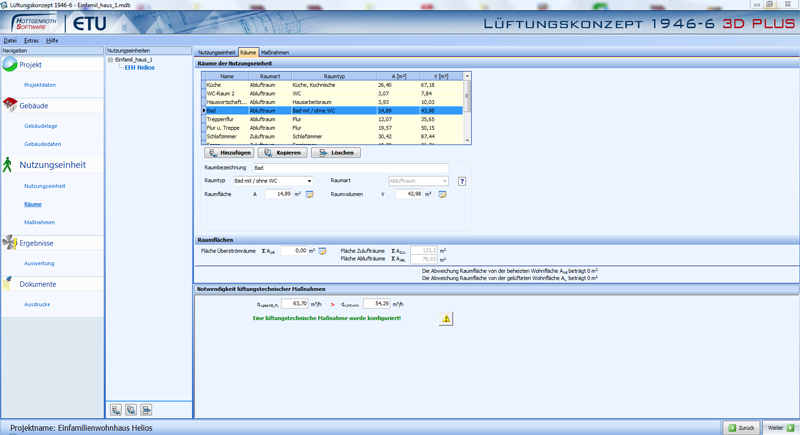Click the Raumtyp column header
The height and width of the screenshot is (435, 800).
tap(334, 76)
